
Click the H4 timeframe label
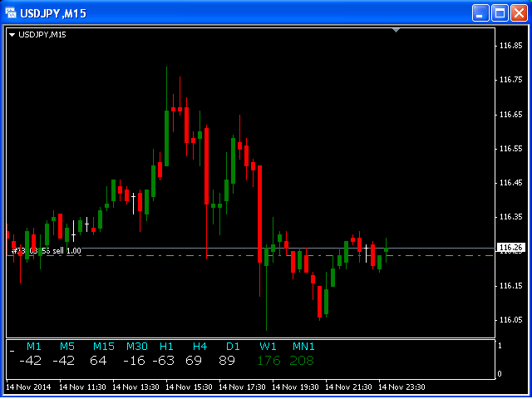pos(199,347)
